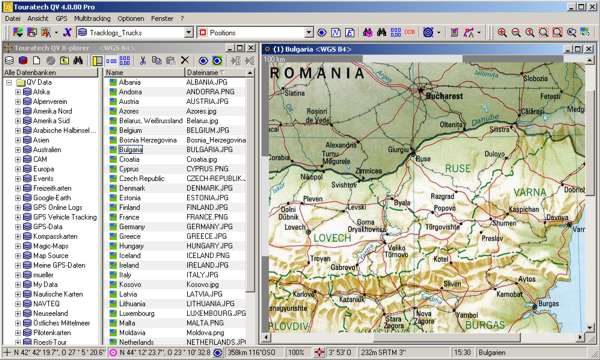
Task: Open the Optionen menu
Action: pyautogui.click(x=131, y=18)
